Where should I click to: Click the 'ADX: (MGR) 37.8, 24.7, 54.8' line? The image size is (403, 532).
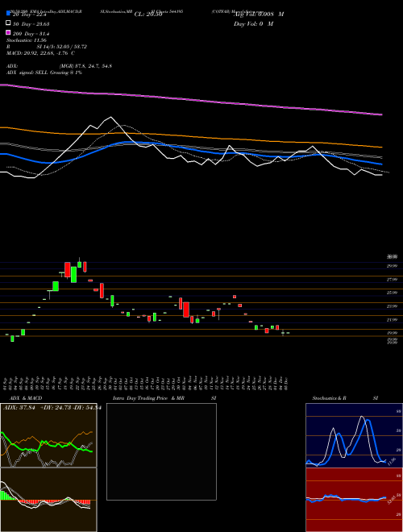click(59, 66)
